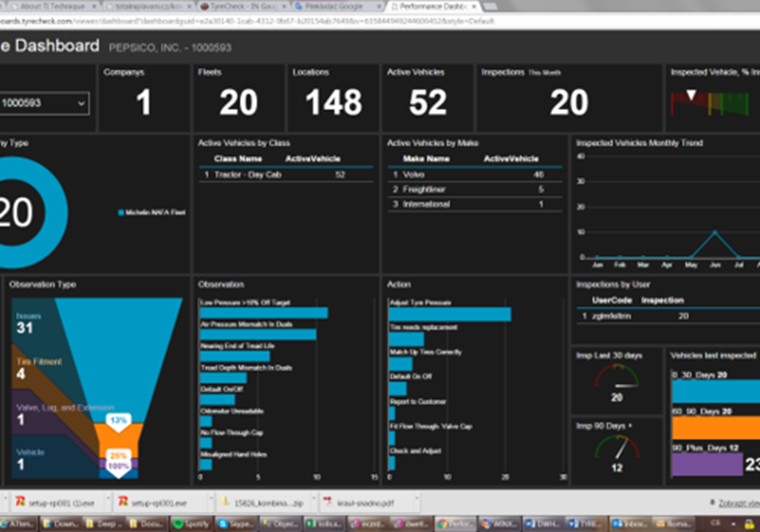Click the Companys tile showing 1
760x532 pixels.
tap(144, 98)
